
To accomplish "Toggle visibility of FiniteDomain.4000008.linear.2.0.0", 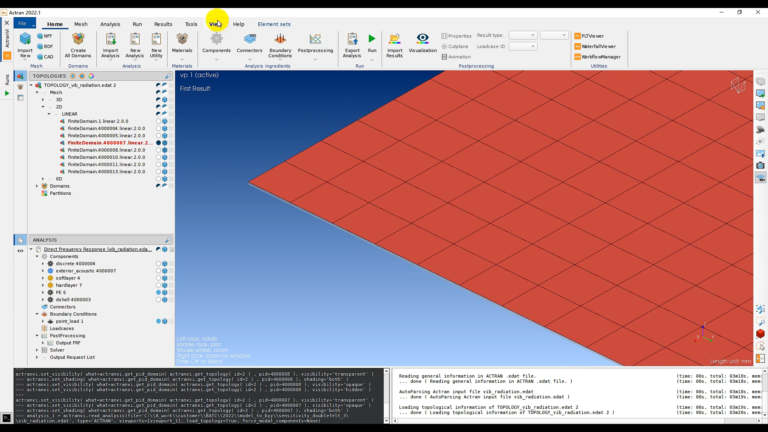I will tap(158, 150).
